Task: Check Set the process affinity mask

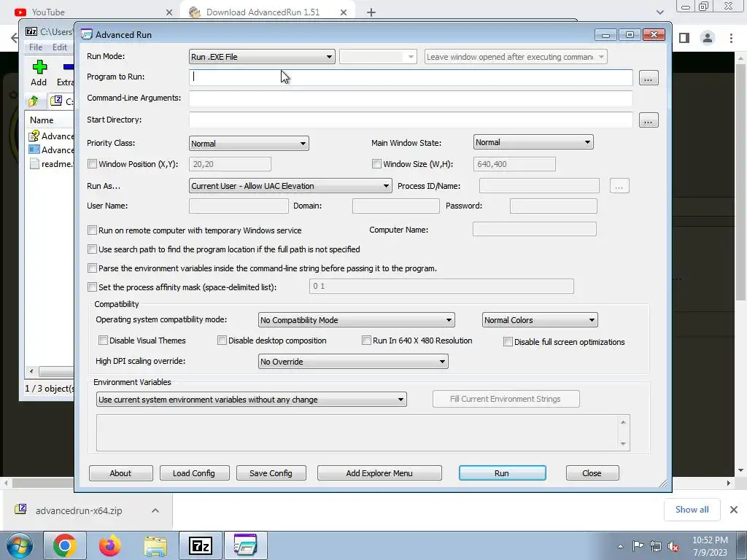Action: click(92, 287)
